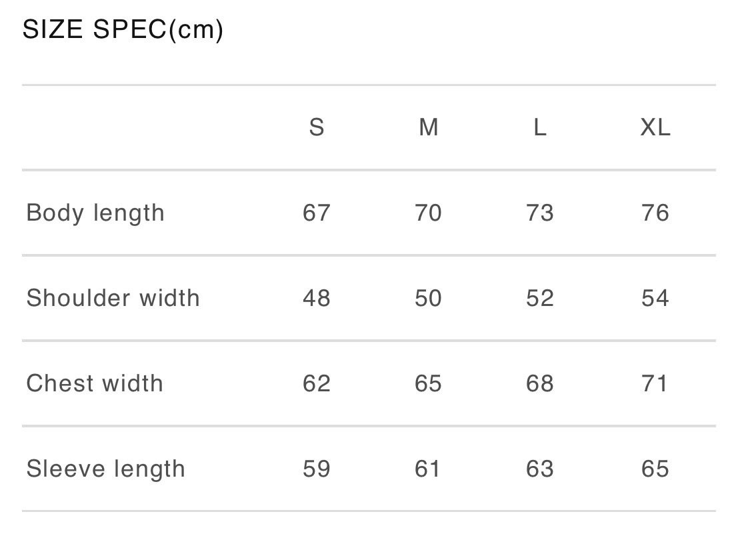
Task: Click chest width value 62 for S
Action: pyautogui.click(x=317, y=383)
